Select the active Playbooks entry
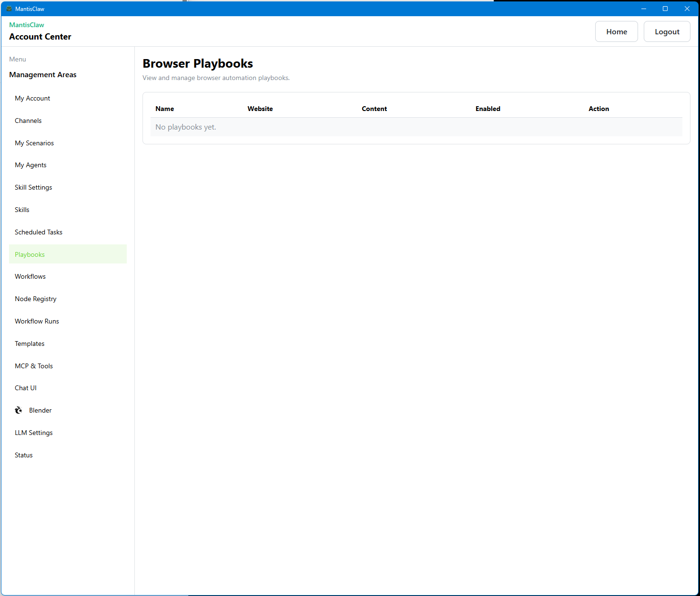This screenshot has width=700, height=596. pyautogui.click(x=30, y=254)
